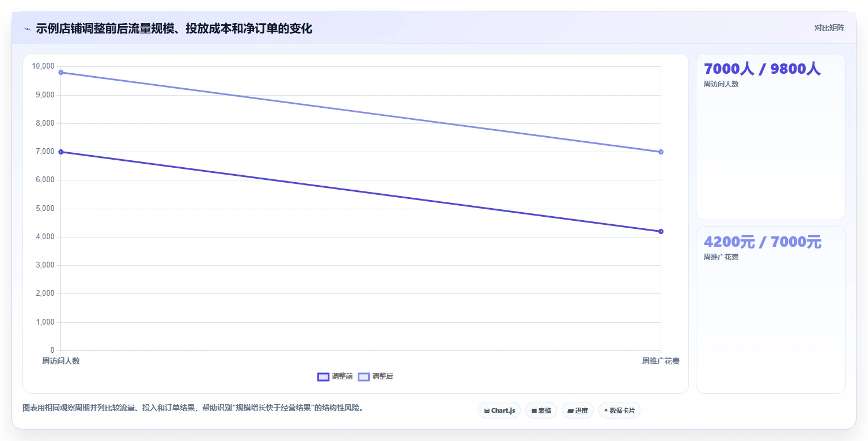Select the Chart.js tag chip

click(499, 410)
